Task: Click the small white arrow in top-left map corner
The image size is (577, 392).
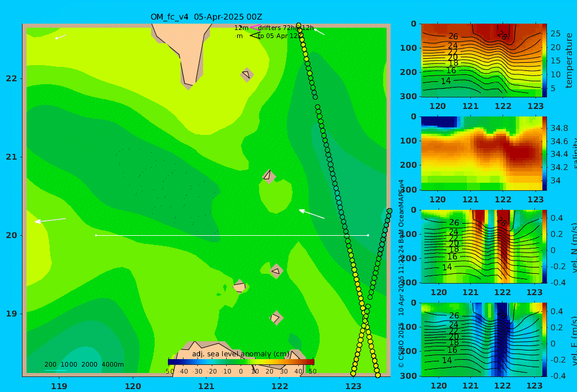Action: coord(61,37)
